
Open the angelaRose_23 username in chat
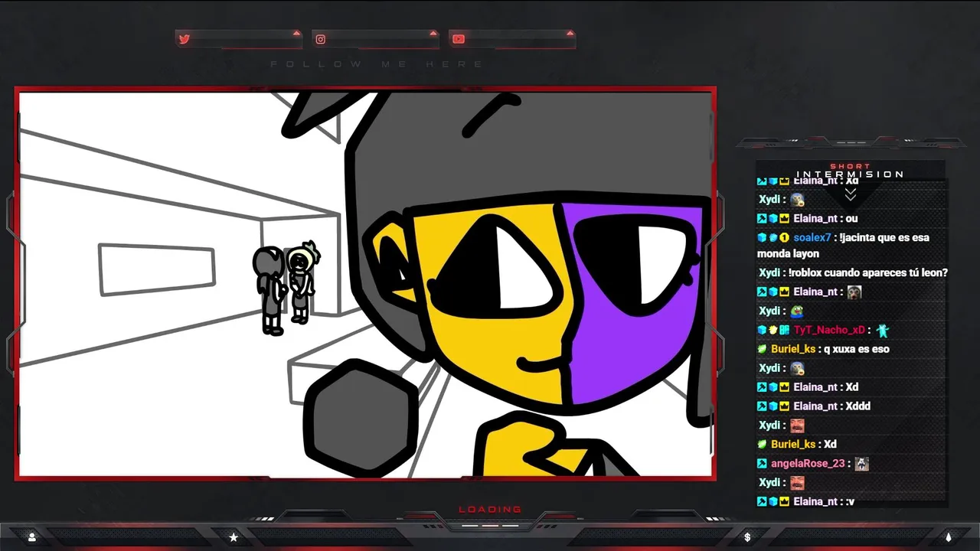[x=808, y=464]
